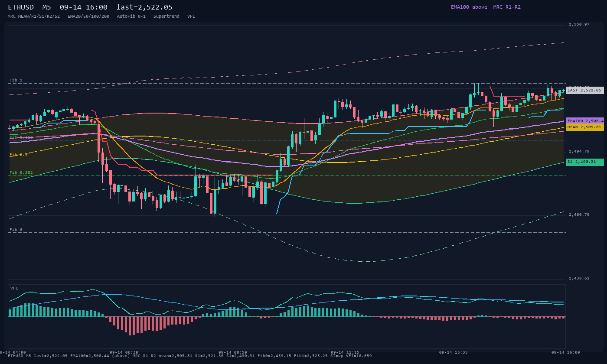Viewport: 607px width, 364px height.
Task: Select the M5 timeframe label in the title
Action: (47, 7)
